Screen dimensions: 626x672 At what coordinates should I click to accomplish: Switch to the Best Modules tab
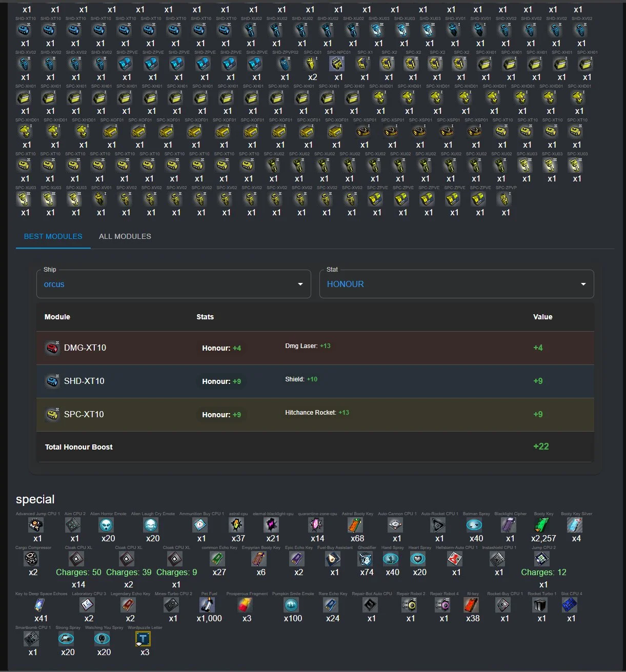tap(53, 236)
